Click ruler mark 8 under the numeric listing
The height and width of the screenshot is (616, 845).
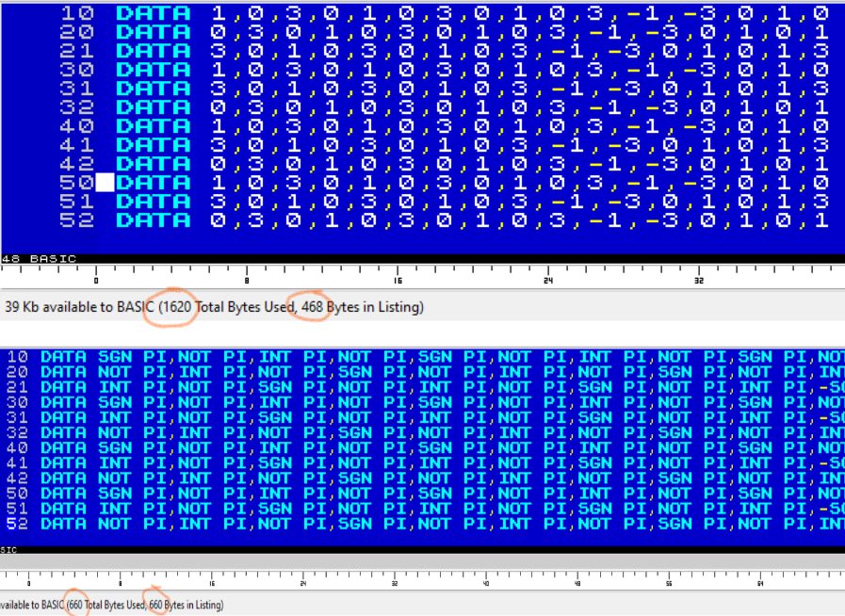[x=247, y=281]
